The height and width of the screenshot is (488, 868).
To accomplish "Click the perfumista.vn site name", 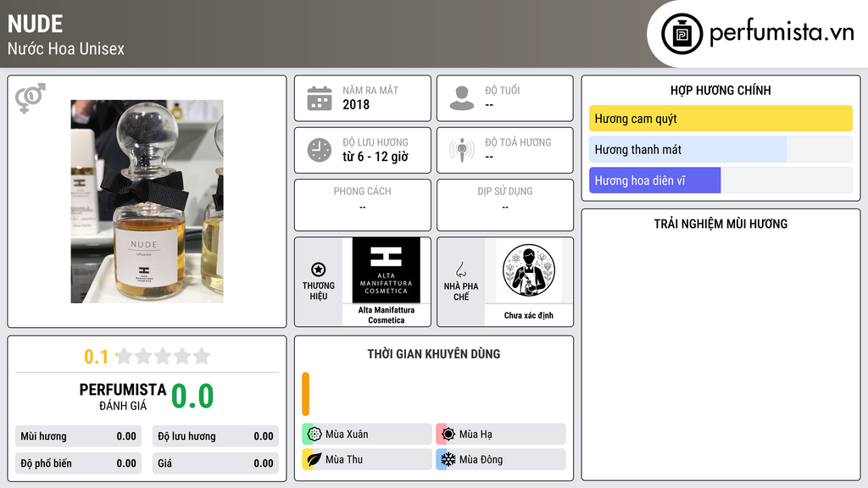I will (782, 32).
